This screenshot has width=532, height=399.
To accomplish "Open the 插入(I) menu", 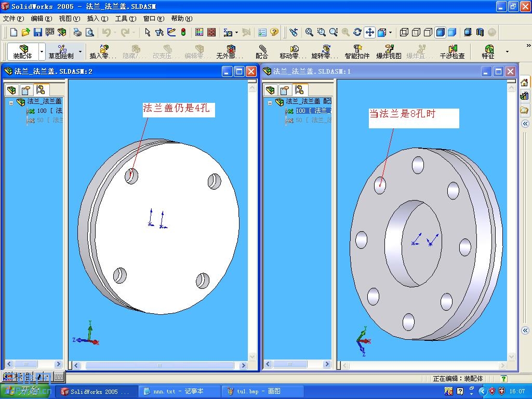I will point(98,19).
